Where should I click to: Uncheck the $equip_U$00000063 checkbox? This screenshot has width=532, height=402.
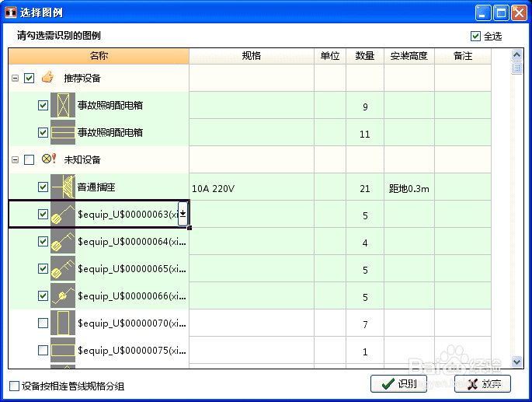click(43, 214)
